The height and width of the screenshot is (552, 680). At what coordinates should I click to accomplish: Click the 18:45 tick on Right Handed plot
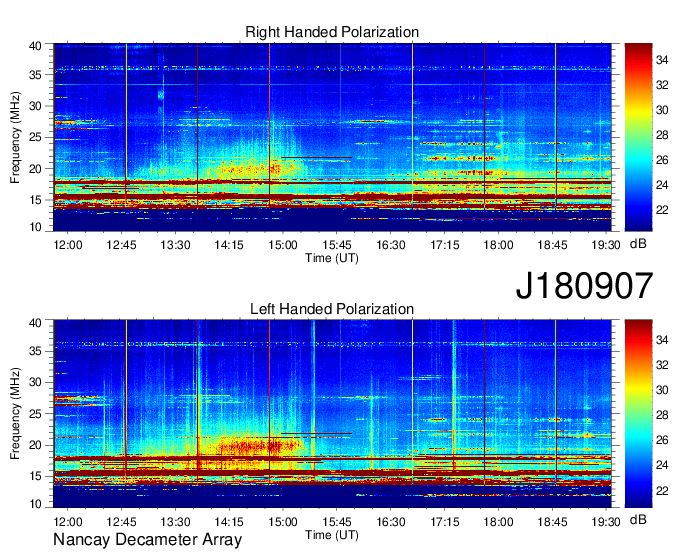552,245
